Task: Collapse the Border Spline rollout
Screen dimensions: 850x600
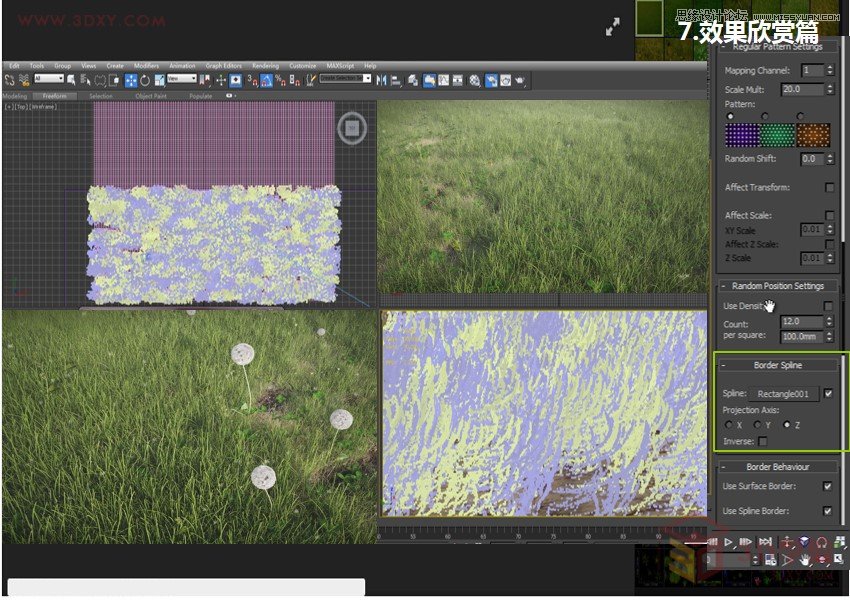Action: [x=724, y=365]
